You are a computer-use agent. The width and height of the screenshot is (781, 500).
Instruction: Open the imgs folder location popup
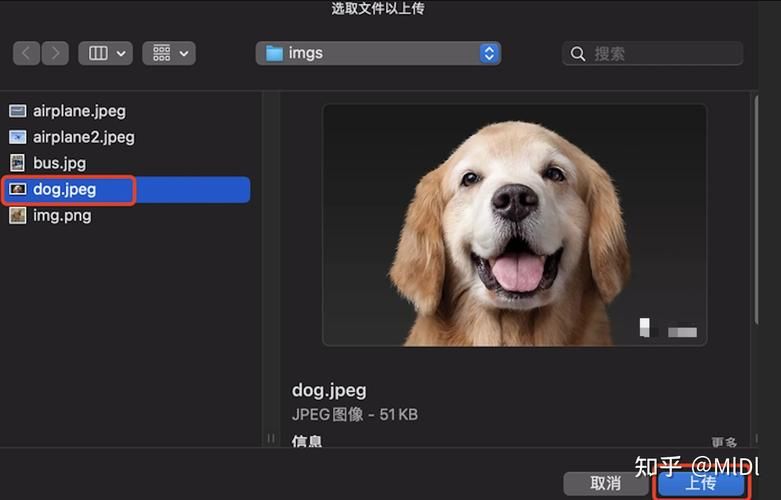[379, 53]
